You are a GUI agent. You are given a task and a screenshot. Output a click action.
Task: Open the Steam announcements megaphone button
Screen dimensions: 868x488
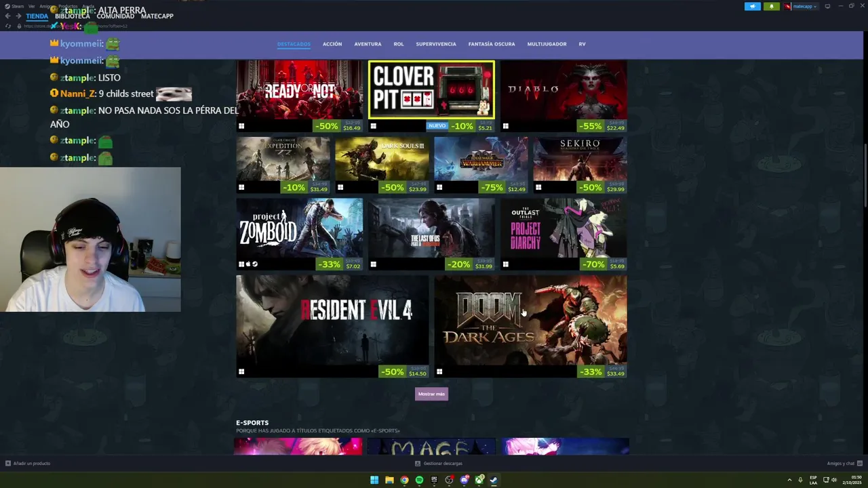click(x=753, y=6)
